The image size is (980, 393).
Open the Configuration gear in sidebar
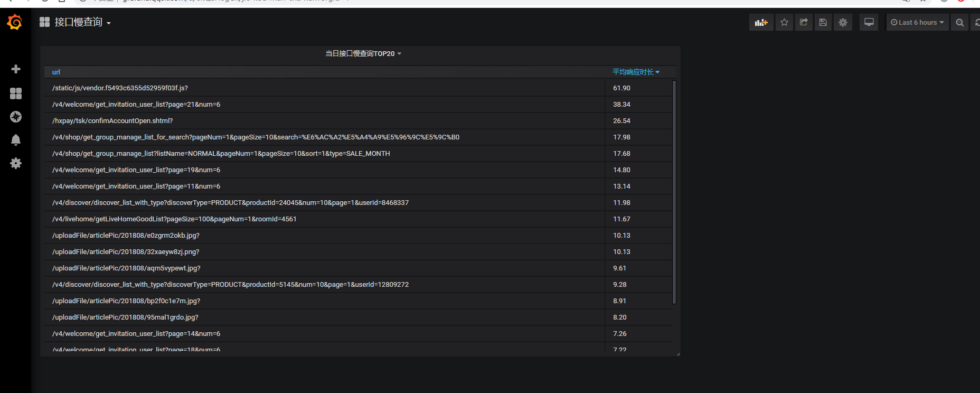pos(16,163)
